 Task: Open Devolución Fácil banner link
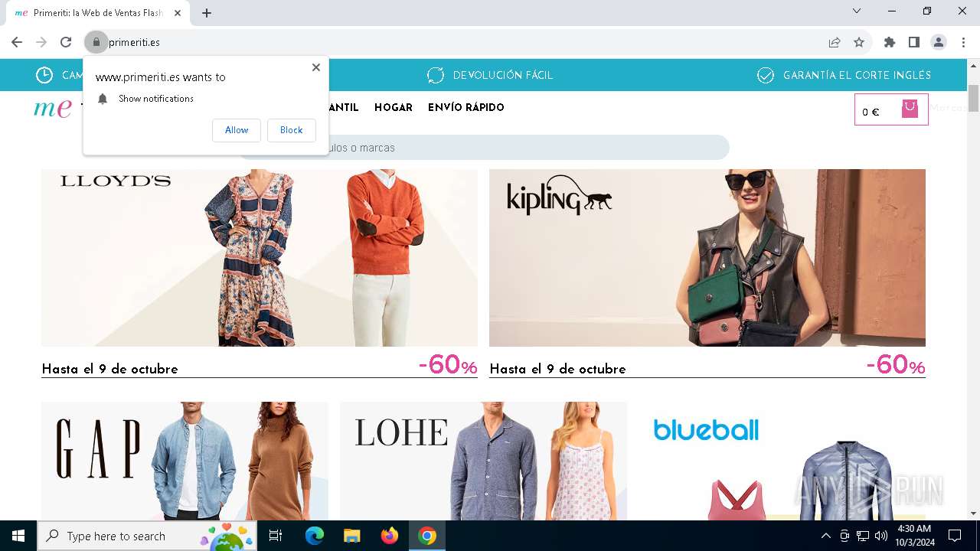(x=502, y=75)
